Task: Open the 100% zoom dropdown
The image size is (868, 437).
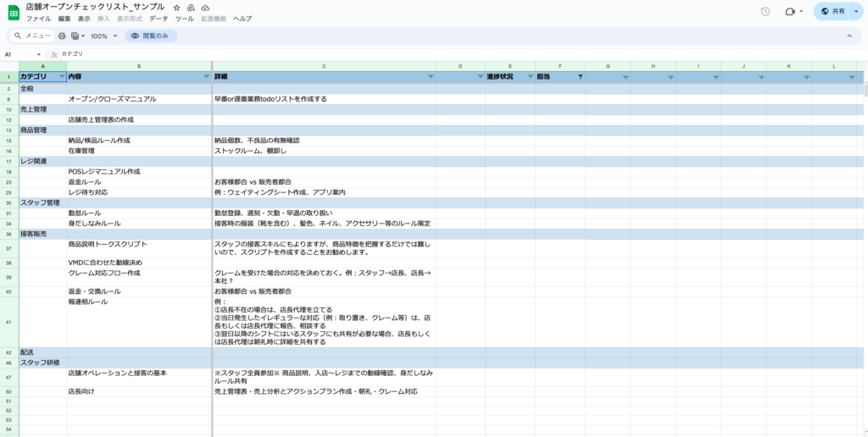Action: click(104, 36)
